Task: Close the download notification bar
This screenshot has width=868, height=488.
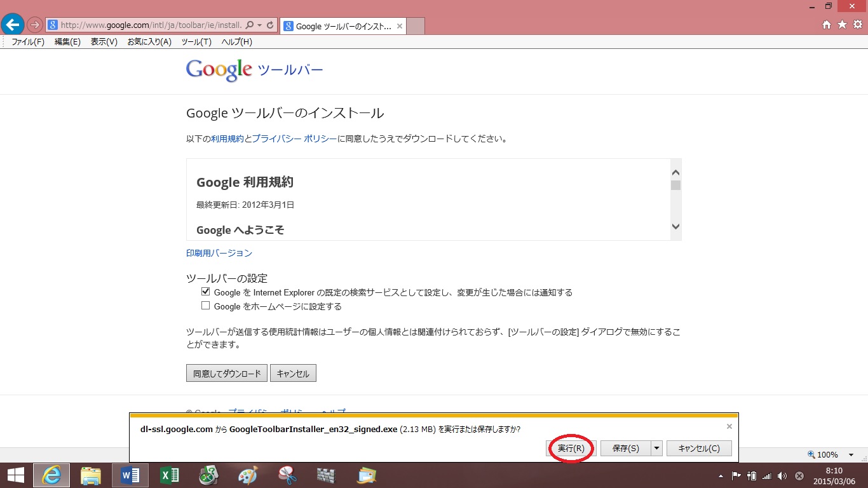Action: 729,426
